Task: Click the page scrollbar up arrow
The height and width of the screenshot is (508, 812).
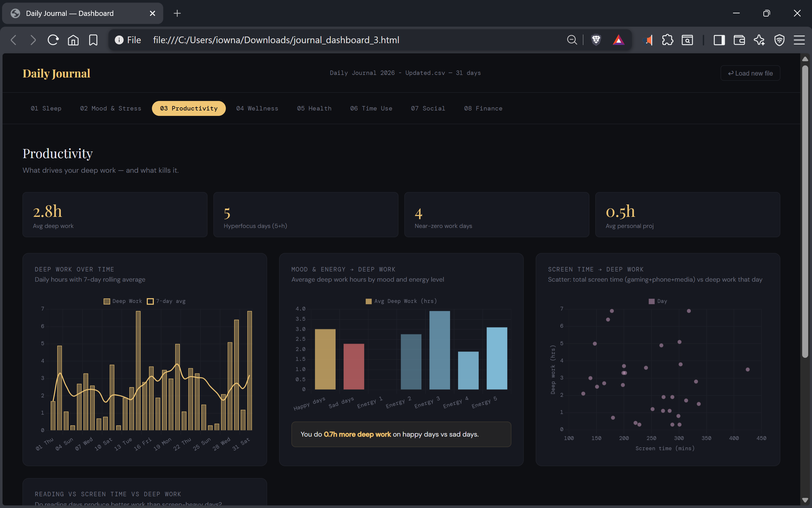Action: click(805, 59)
